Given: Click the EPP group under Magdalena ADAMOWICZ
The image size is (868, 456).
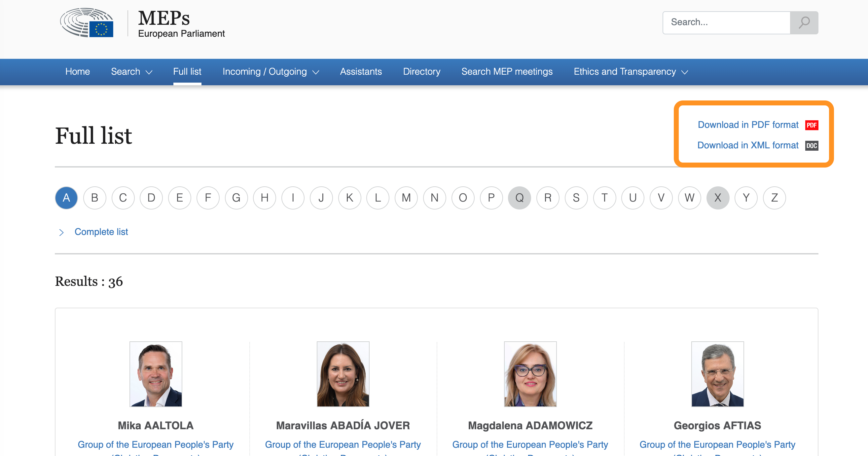Looking at the screenshot, I should [x=530, y=448].
